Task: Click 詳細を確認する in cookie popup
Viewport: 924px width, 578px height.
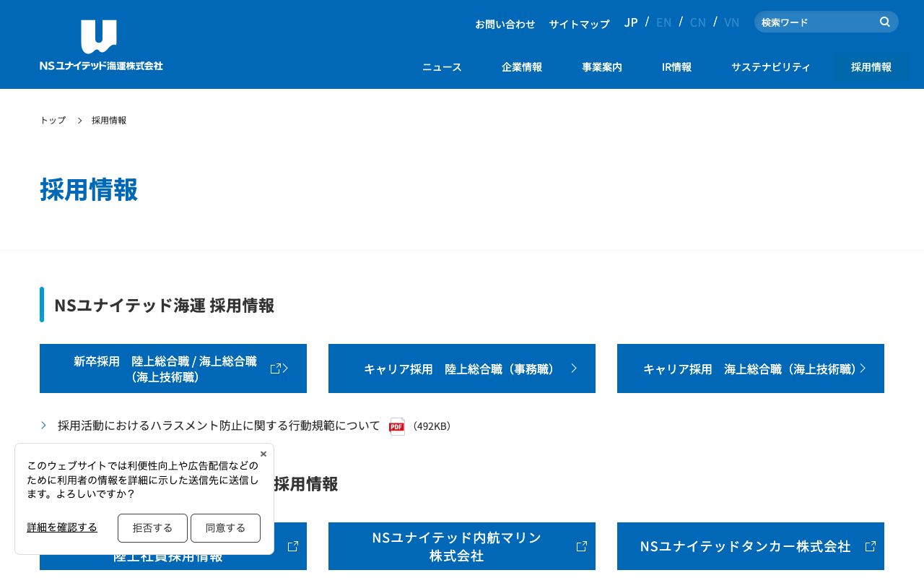Action: (x=62, y=527)
